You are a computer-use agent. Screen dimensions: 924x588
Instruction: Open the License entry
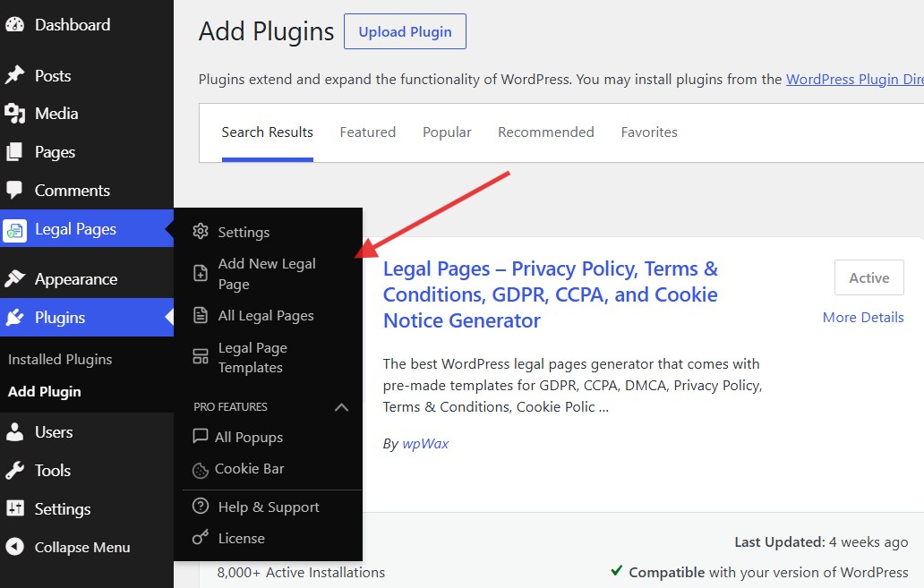tap(241, 538)
